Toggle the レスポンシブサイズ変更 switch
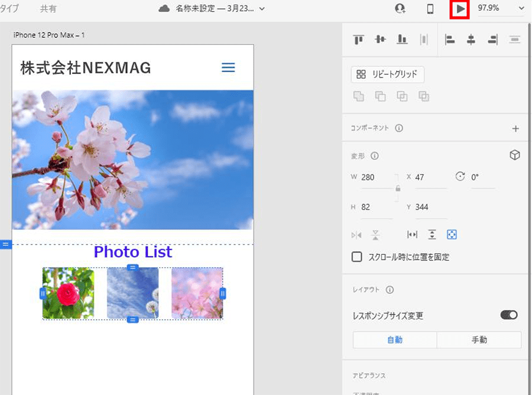The image size is (532, 395). point(509,315)
